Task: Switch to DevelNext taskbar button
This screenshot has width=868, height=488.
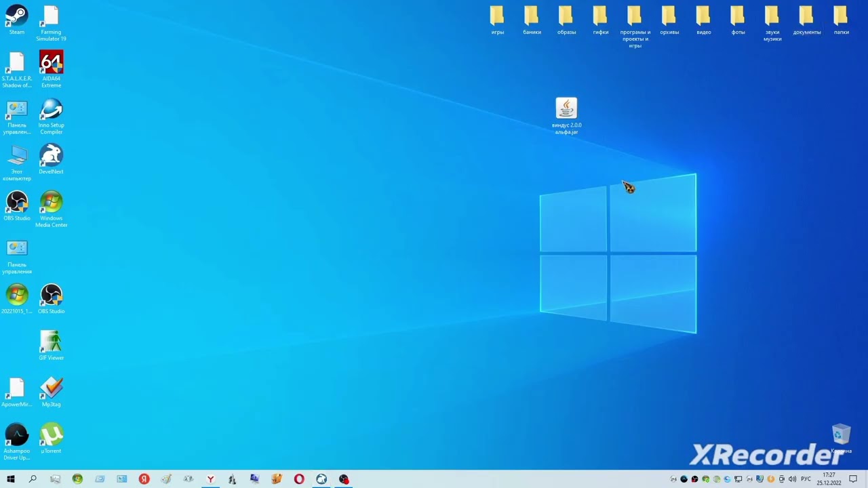Action: point(321,479)
